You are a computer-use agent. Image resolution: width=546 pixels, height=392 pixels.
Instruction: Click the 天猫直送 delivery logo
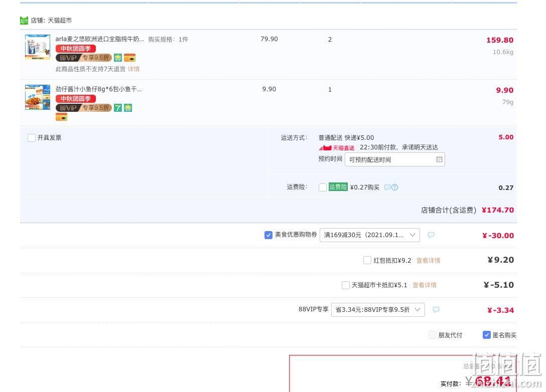click(x=337, y=148)
